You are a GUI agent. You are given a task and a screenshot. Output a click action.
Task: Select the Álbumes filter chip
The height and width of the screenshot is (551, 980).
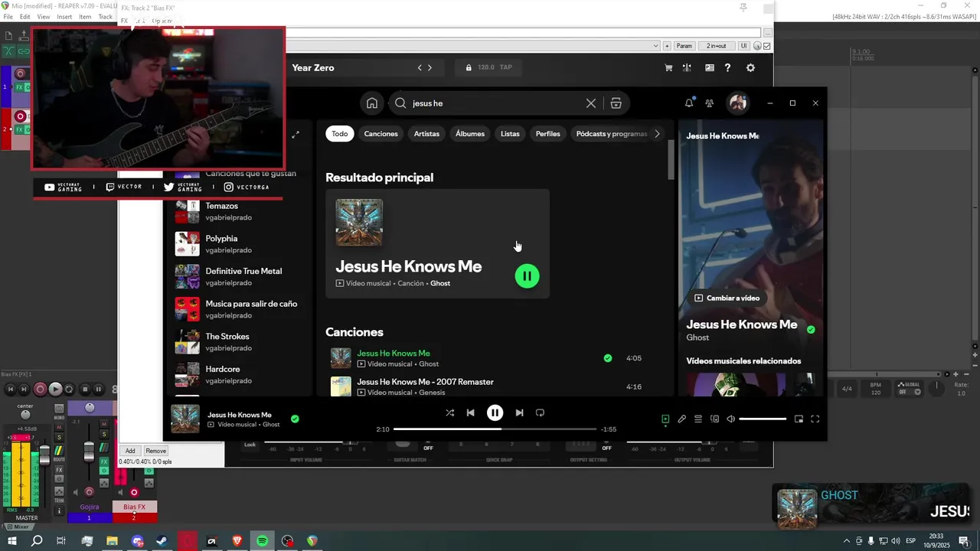coord(470,134)
